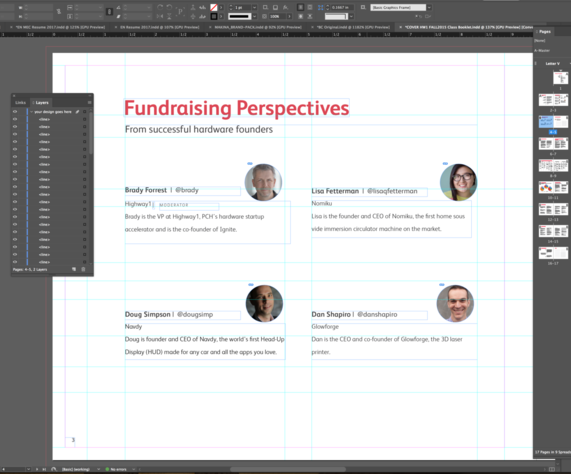Delete selected layer with trash icon
Screen dimensions: 571x474
point(83,269)
